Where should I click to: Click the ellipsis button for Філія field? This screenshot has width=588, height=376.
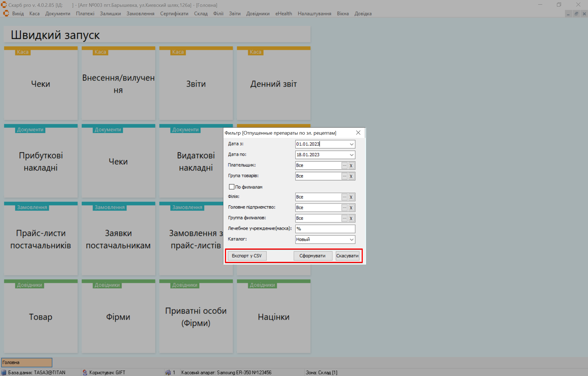[344, 197]
